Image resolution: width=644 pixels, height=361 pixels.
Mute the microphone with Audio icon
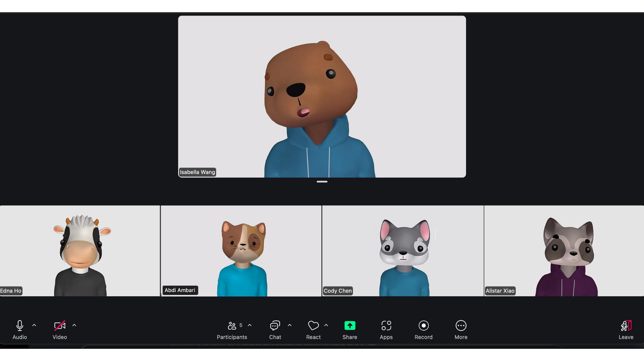point(19,326)
